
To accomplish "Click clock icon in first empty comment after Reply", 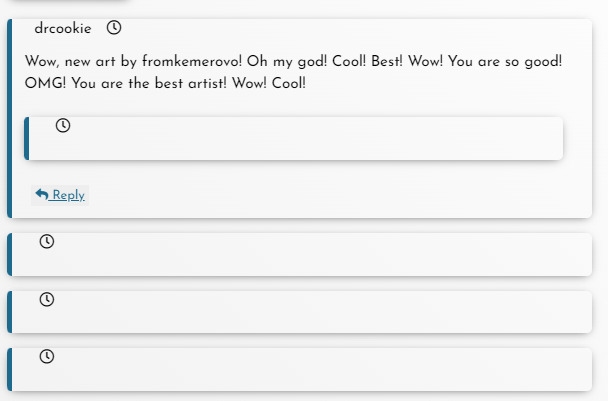I will point(47,241).
